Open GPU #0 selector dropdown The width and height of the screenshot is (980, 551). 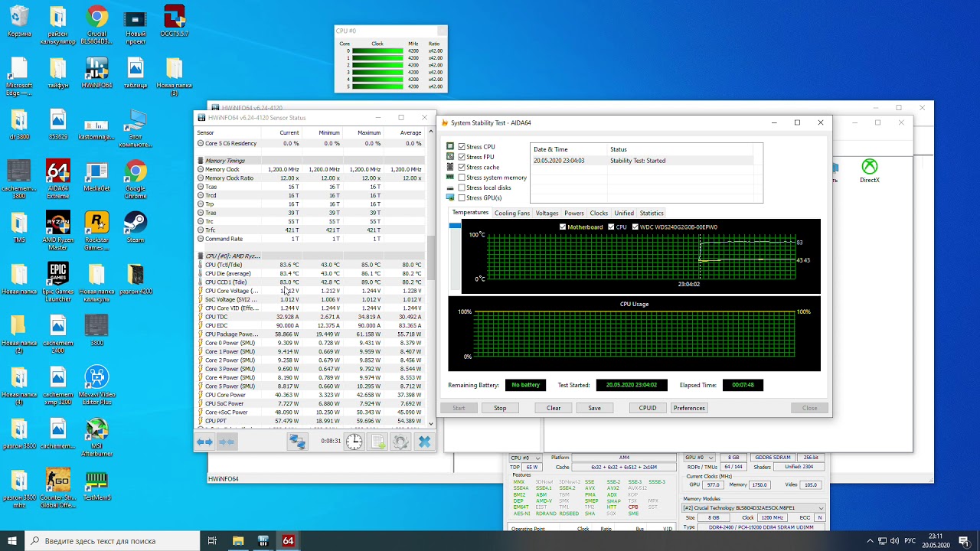699,458
